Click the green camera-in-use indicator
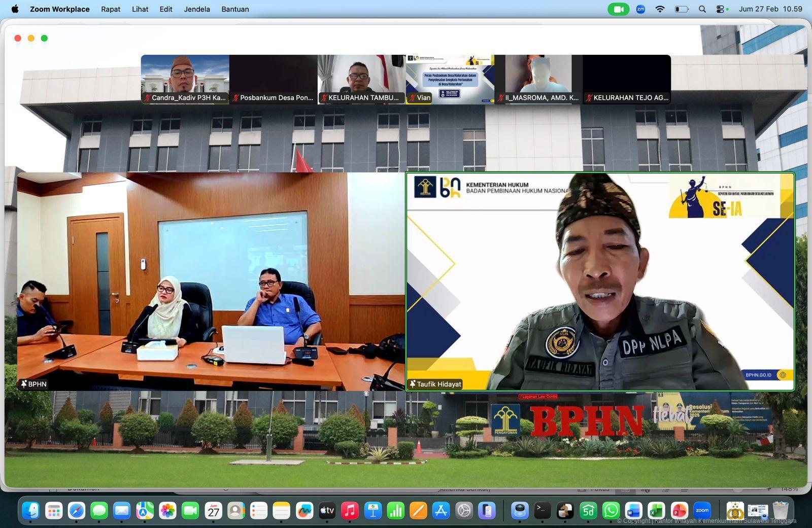This screenshot has height=528, width=812. [618, 9]
